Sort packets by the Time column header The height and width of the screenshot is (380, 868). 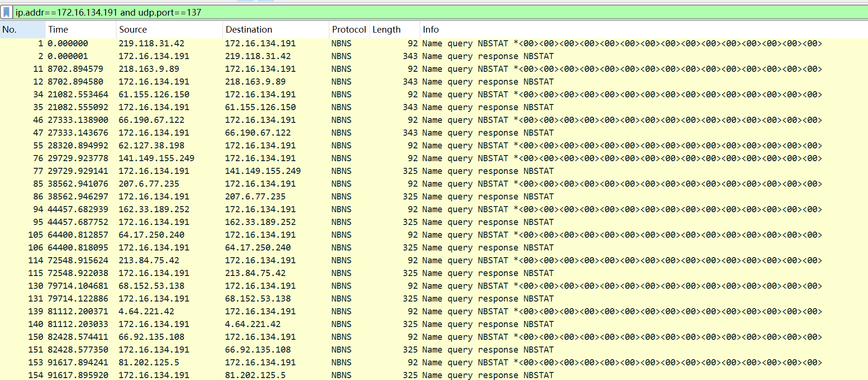coord(81,29)
